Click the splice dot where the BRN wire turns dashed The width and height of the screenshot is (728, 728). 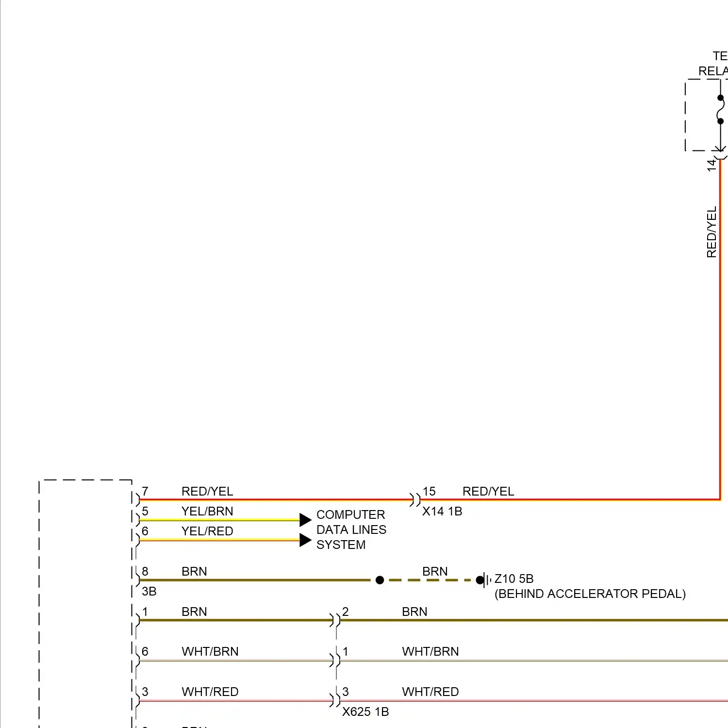(380, 580)
